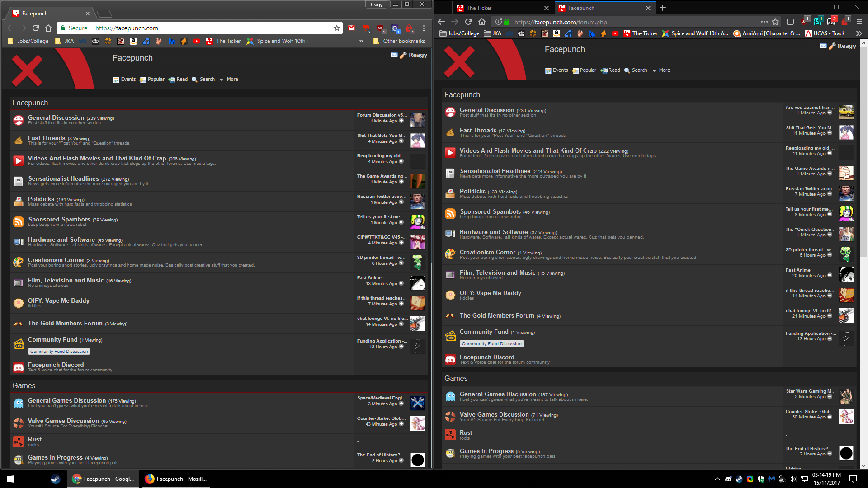Show hidden system tray icons
The height and width of the screenshot is (488, 868).
coord(717,479)
